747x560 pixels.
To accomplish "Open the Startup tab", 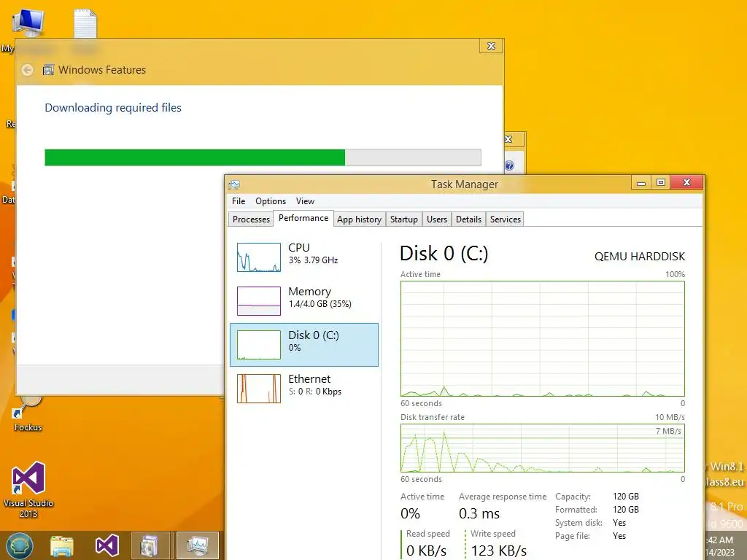I will [x=403, y=219].
